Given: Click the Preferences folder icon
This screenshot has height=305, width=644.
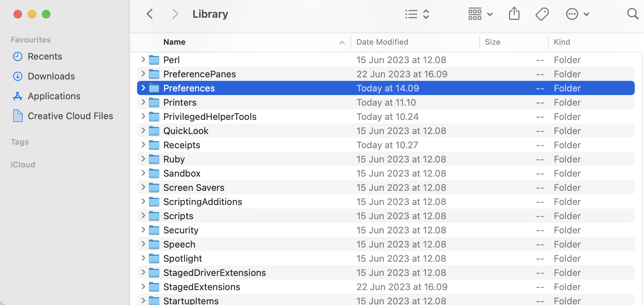Looking at the screenshot, I should tap(154, 88).
